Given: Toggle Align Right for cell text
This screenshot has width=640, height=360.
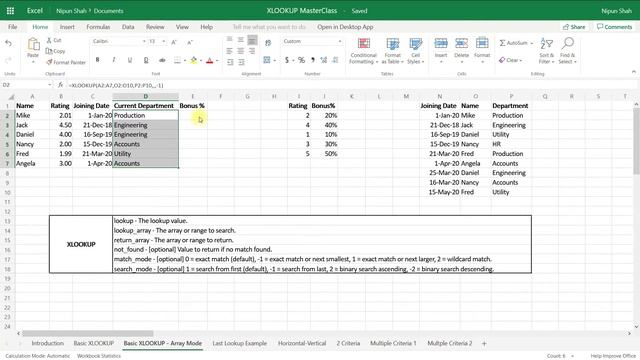Looking at the screenshot, I should point(252,51).
